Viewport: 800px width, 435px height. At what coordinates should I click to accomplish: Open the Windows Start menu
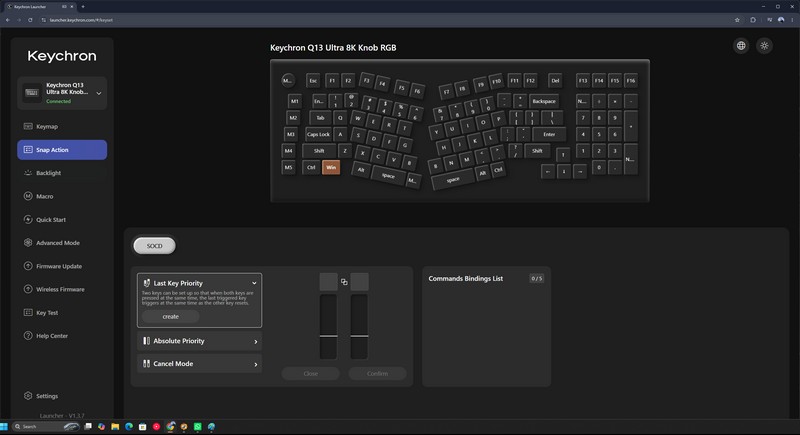(x=4, y=426)
